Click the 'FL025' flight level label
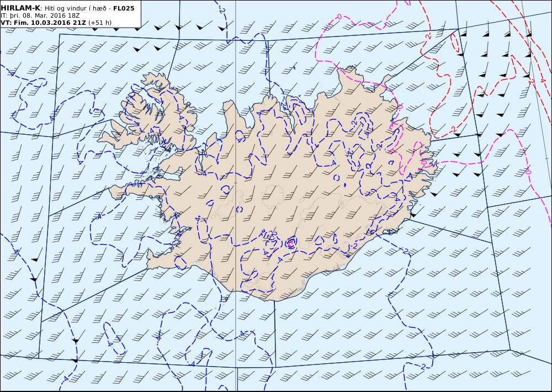Screen dimensions: 552x392 point(124,8)
